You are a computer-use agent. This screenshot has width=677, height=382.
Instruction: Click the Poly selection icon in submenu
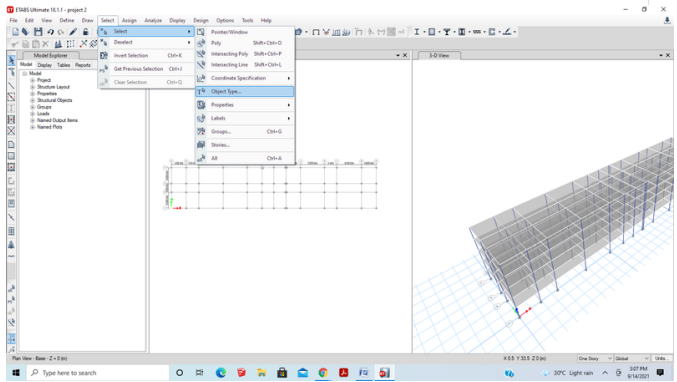(x=201, y=43)
